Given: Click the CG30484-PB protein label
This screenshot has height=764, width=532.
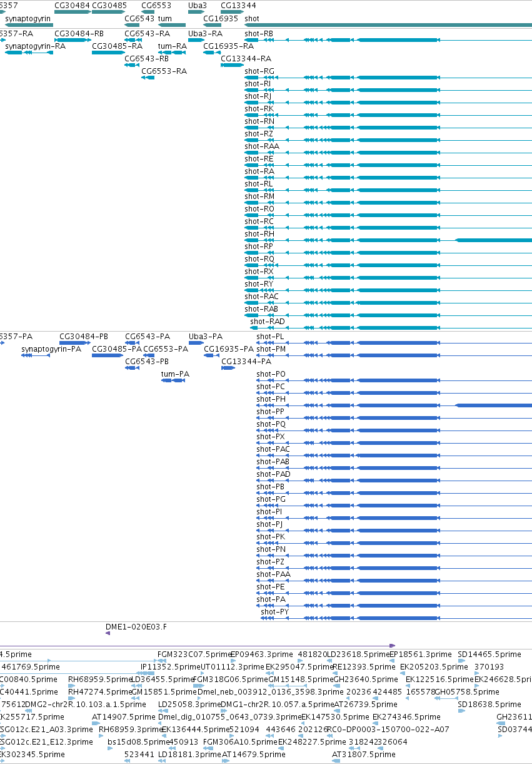Looking at the screenshot, I should click(x=84, y=337).
